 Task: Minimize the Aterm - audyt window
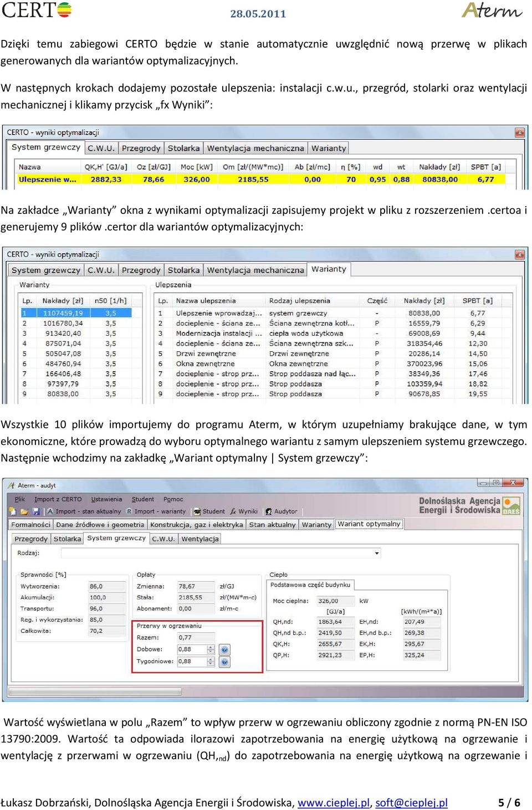click(x=484, y=483)
